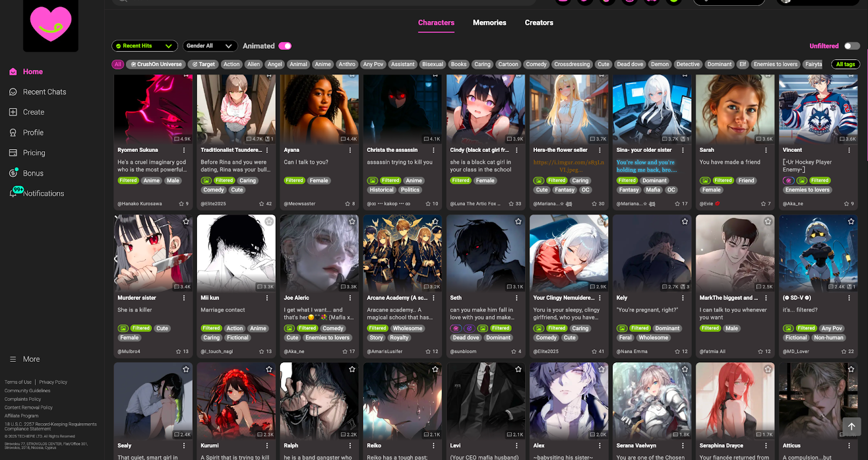Screen dimensions: 868x460
Task: Switch to the Memories tab
Action: (489, 23)
